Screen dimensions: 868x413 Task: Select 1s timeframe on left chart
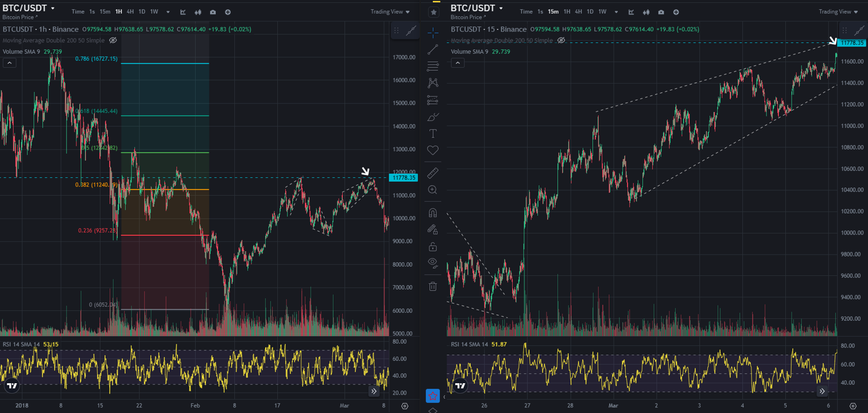[92, 11]
